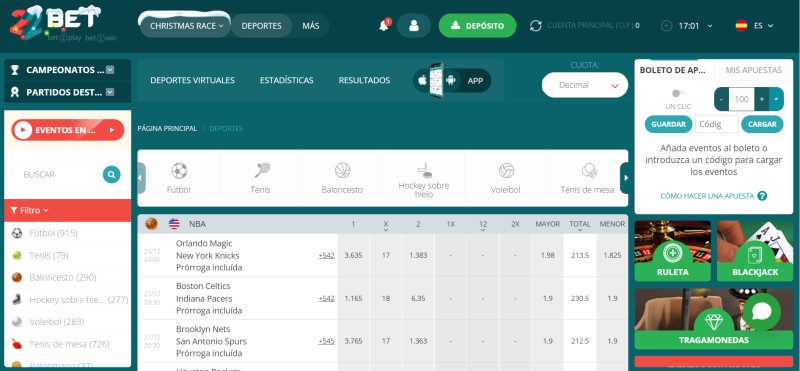Refresh the main account balance
Image resolution: width=800 pixels, height=371 pixels.
coord(536,26)
